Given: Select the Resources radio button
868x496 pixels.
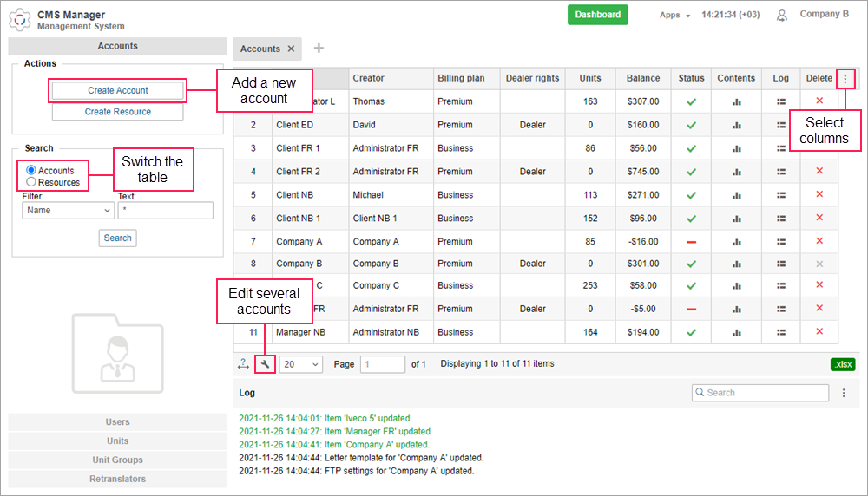Looking at the screenshot, I should (31, 182).
